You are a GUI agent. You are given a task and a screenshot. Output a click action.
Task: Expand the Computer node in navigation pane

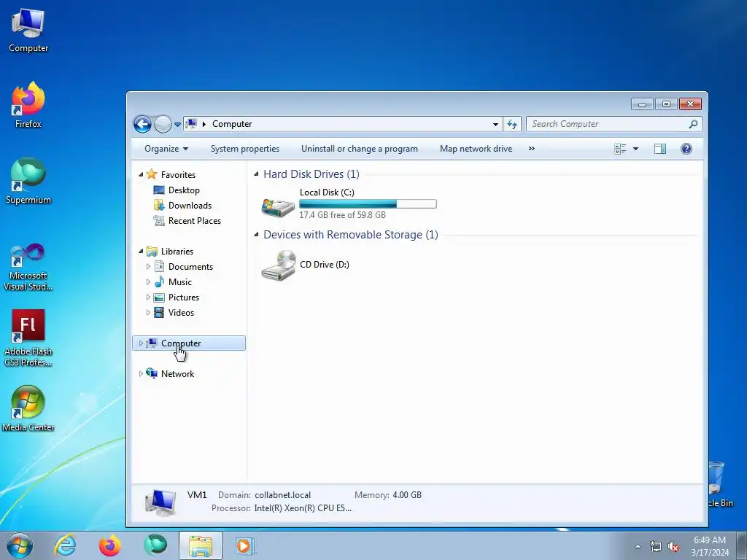141,343
